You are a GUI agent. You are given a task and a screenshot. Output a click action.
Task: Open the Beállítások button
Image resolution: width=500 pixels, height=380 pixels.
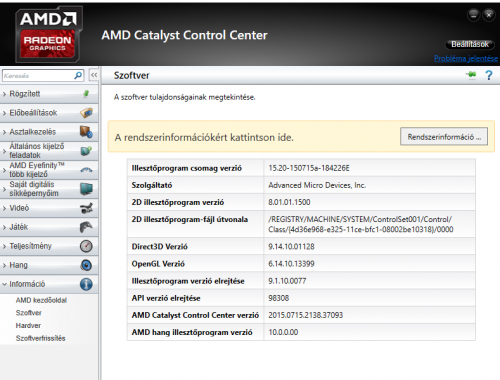470,44
